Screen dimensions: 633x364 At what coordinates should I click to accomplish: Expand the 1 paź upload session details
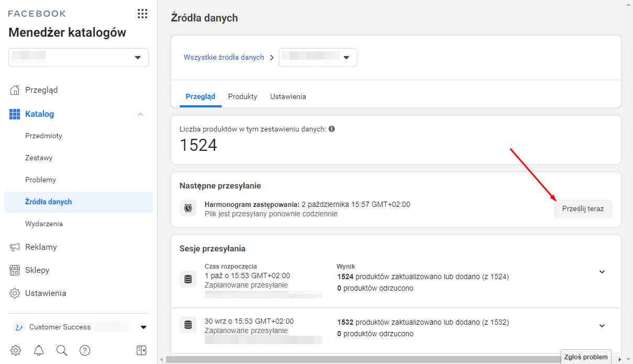(602, 272)
